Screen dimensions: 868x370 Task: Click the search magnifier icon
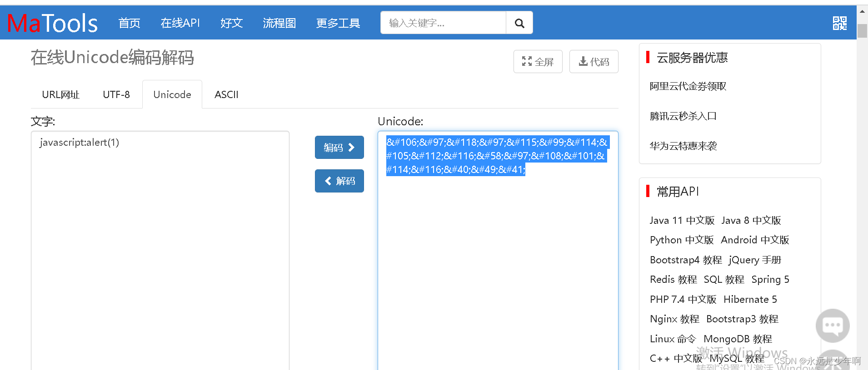pyautogui.click(x=519, y=23)
